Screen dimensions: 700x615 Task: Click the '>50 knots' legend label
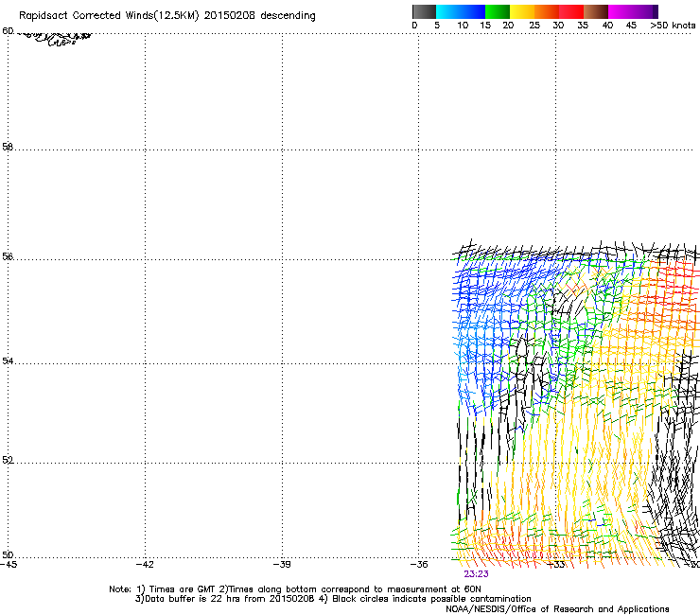tap(673, 26)
